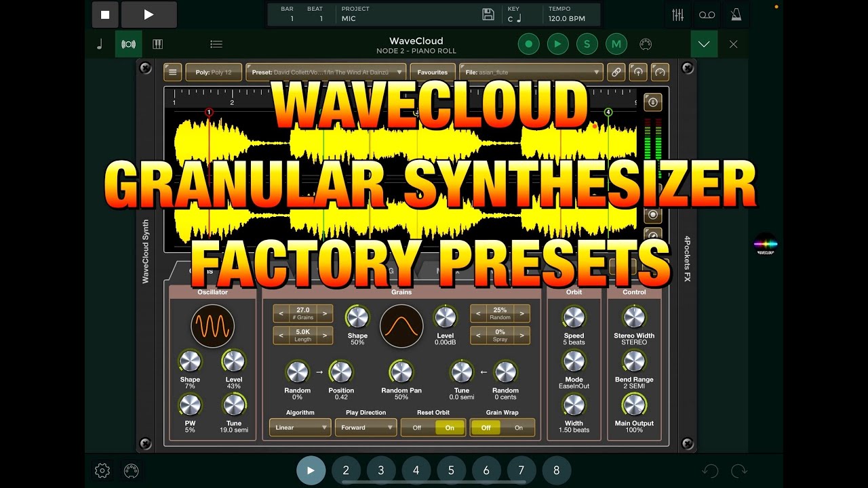This screenshot has width=868, height=488.
Task: Increase # Grains with right arrow
Action: pyautogui.click(x=325, y=313)
